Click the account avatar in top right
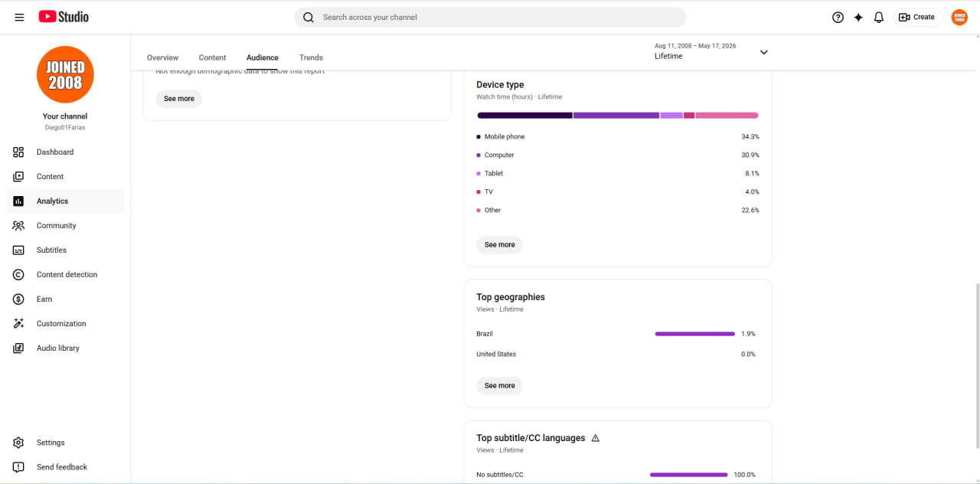Image resolution: width=980 pixels, height=484 pixels. 959,17
